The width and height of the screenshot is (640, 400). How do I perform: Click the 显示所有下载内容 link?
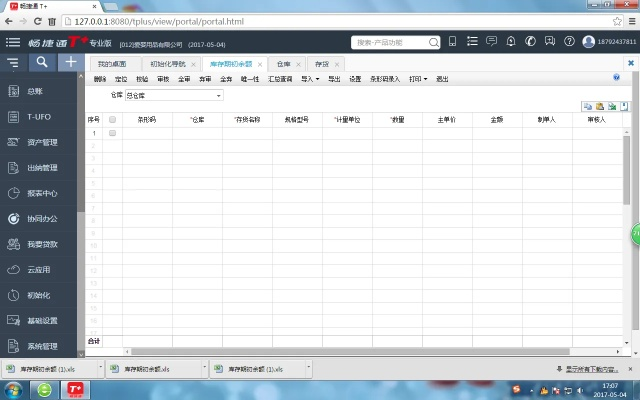(592, 369)
